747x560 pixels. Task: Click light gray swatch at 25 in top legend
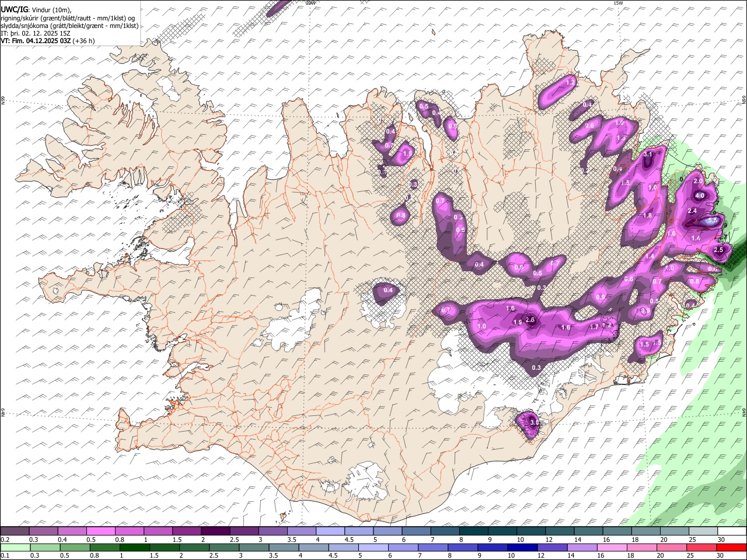coord(703,531)
